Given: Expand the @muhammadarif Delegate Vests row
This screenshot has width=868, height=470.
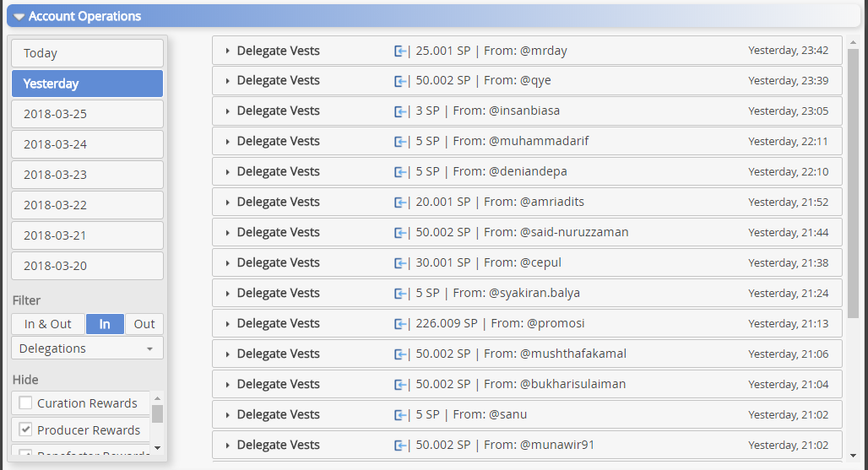Looking at the screenshot, I should click(x=228, y=142).
